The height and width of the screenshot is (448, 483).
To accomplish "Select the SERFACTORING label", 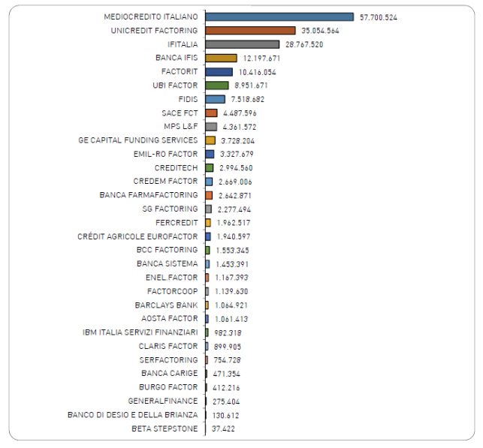I will [169, 359].
